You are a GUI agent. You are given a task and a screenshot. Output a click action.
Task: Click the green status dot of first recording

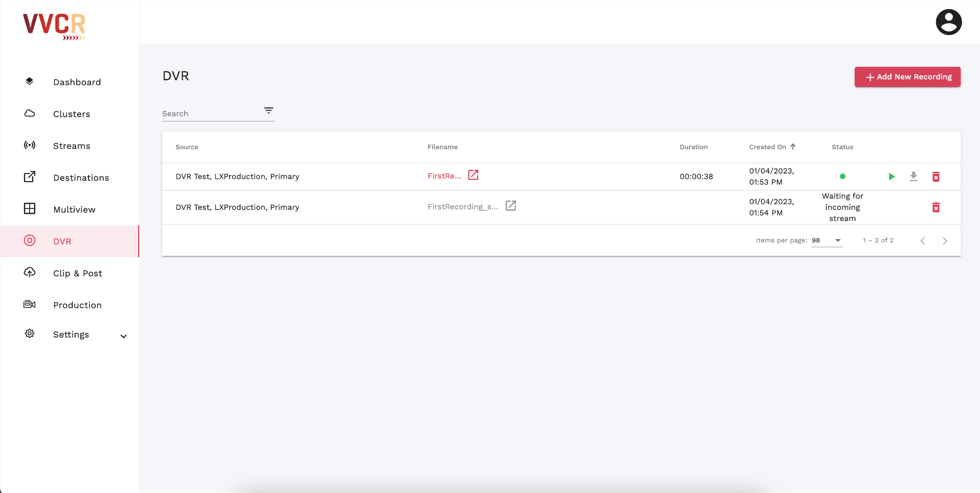[843, 176]
